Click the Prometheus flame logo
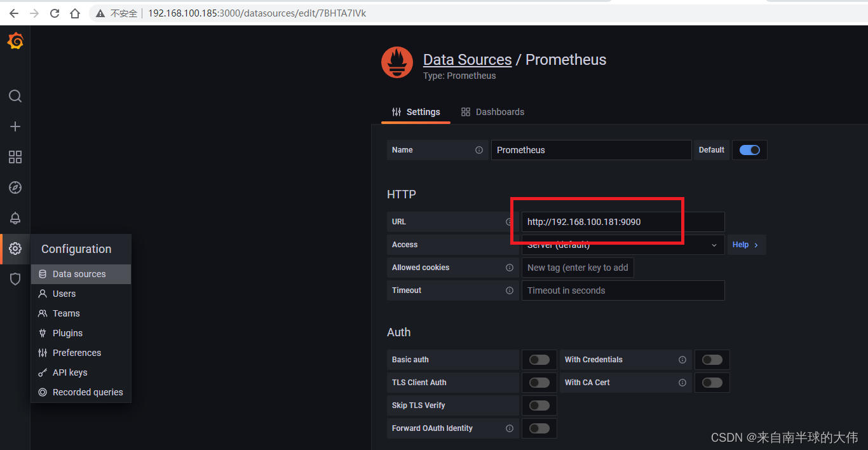 click(397, 62)
